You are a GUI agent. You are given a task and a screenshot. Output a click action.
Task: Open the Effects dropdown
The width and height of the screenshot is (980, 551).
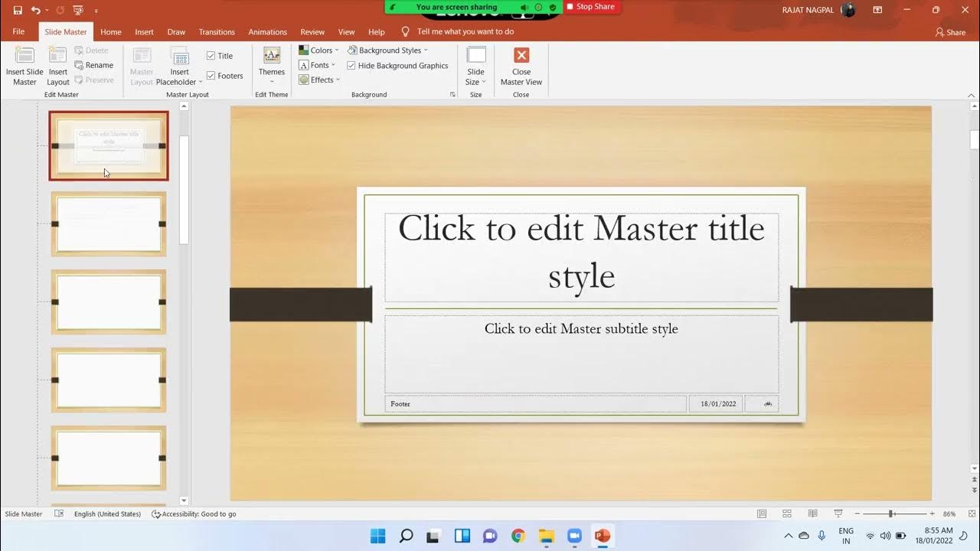(319, 80)
